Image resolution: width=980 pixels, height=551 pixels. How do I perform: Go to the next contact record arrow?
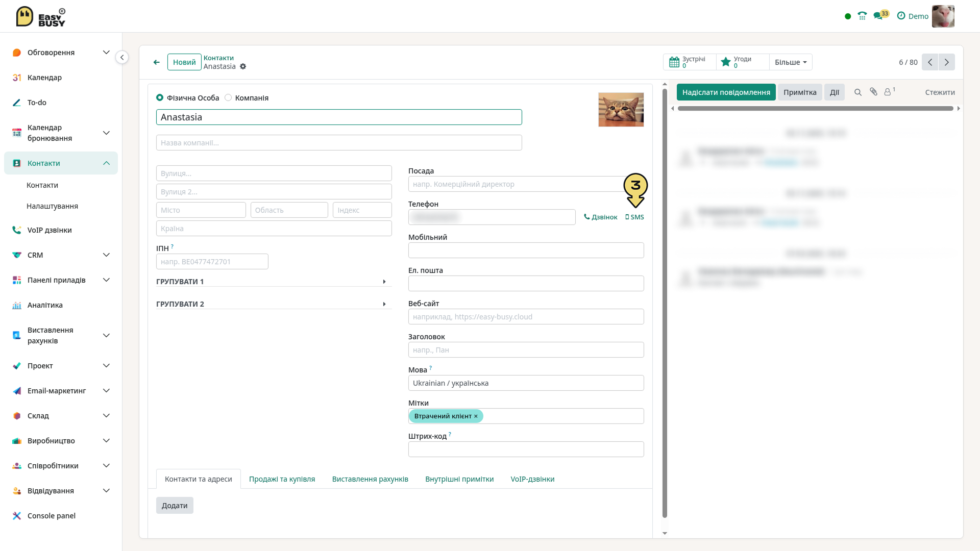[947, 62]
